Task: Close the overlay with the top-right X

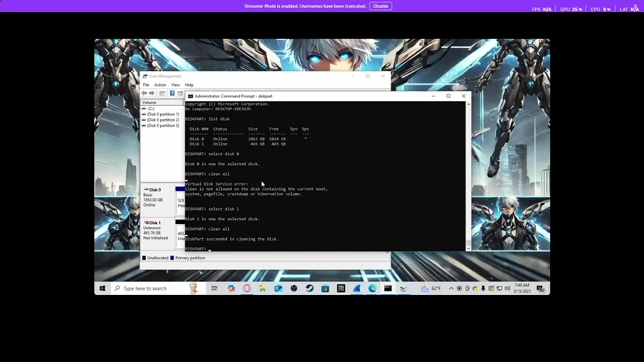Action: pos(635,6)
